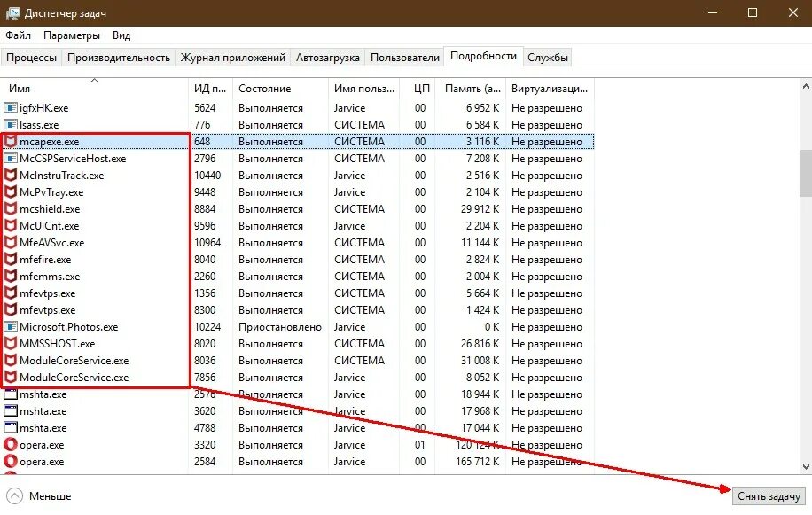Open the Автозагрузка tab
The height and width of the screenshot is (515, 812).
point(327,58)
